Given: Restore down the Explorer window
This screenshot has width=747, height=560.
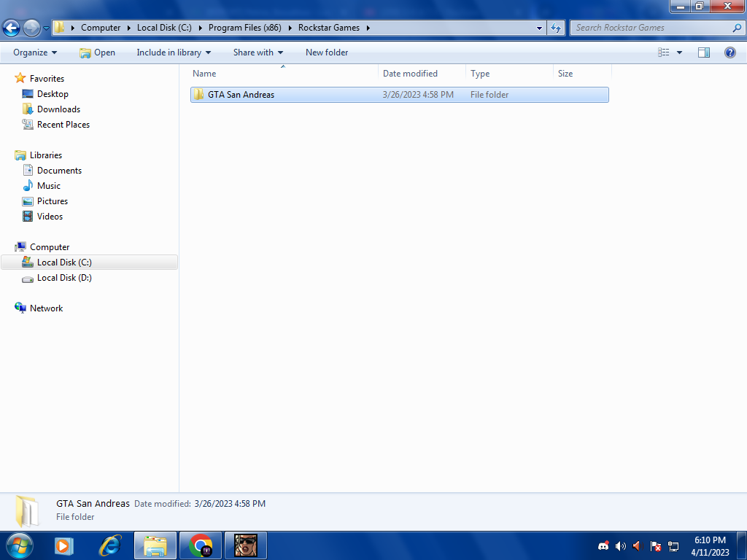Looking at the screenshot, I should pyautogui.click(x=700, y=6).
